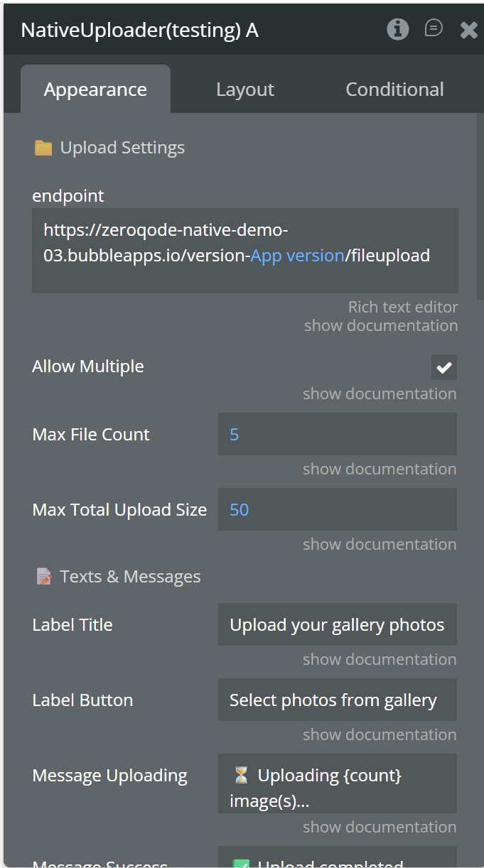Screen dimensions: 484x868
Task: Open the comments speech bubble icon
Action: (x=433, y=28)
